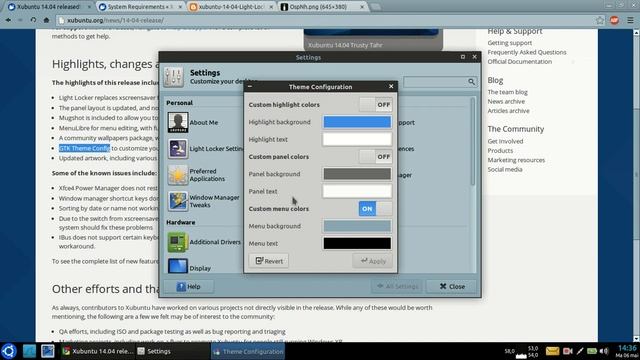640x360 pixels.
Task: Click the volume speaker tray icon
Action: [604, 351]
